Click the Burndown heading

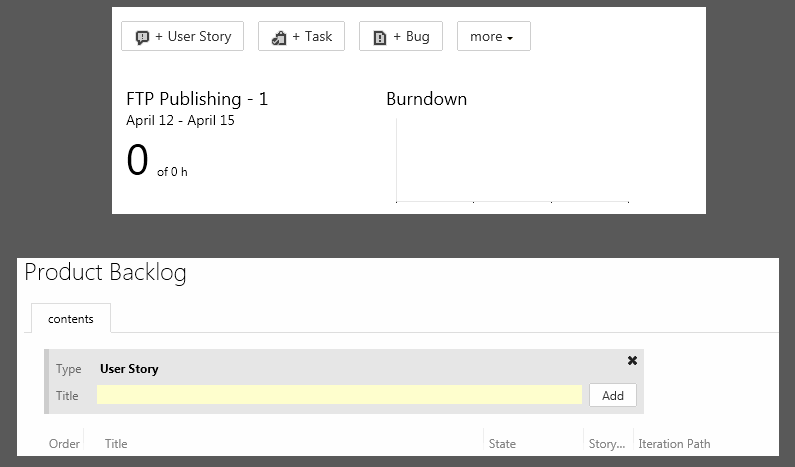426,99
